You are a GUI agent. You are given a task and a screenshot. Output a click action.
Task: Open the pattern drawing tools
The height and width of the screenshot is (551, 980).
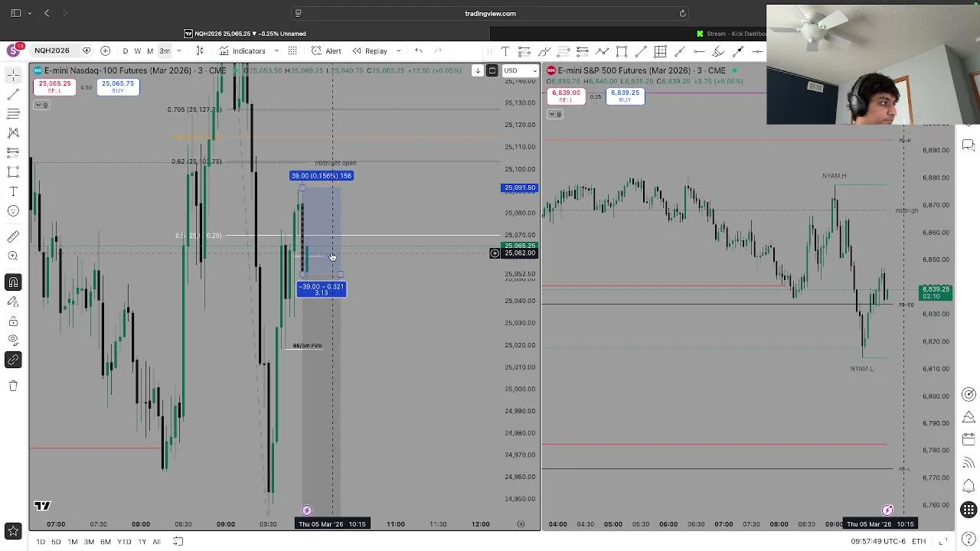click(13, 133)
